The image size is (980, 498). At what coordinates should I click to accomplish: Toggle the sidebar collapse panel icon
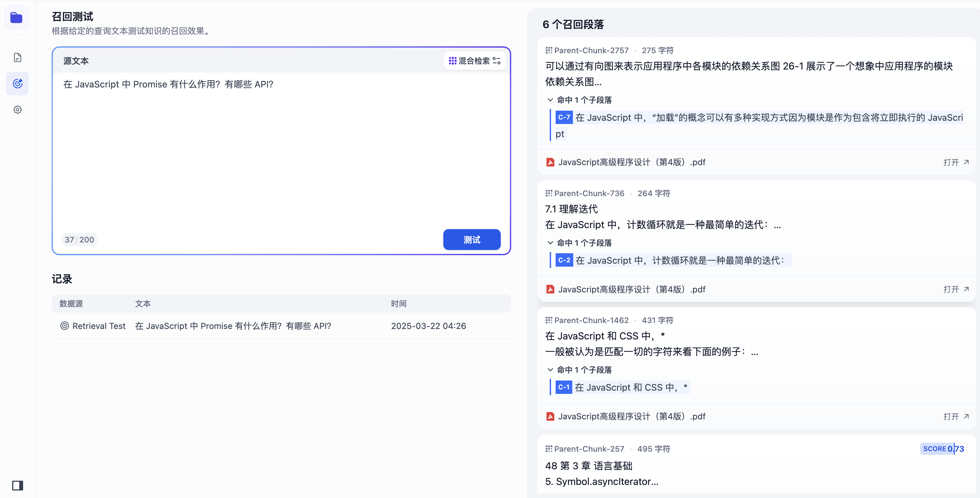18,485
